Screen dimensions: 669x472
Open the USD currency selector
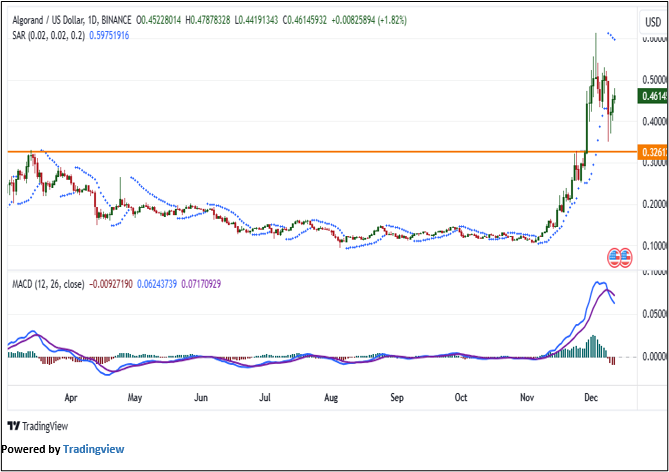coord(654,22)
